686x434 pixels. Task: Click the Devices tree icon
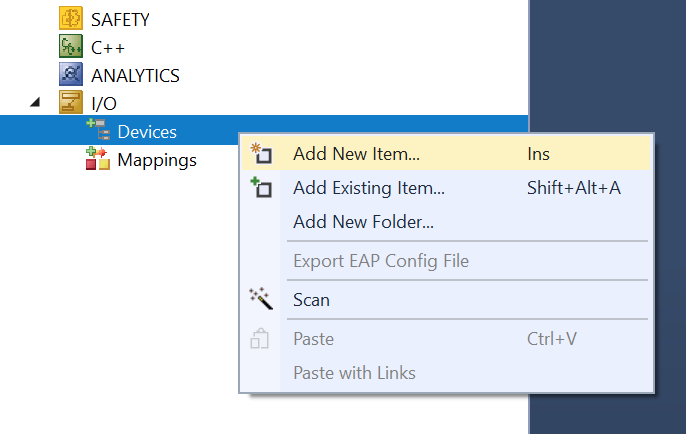98,130
